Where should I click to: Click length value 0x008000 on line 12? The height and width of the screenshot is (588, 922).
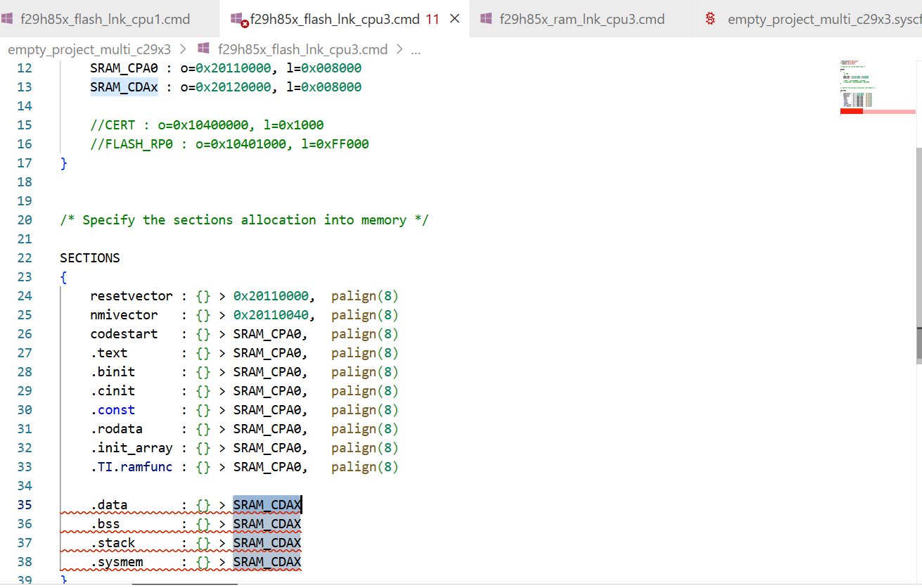click(x=331, y=68)
